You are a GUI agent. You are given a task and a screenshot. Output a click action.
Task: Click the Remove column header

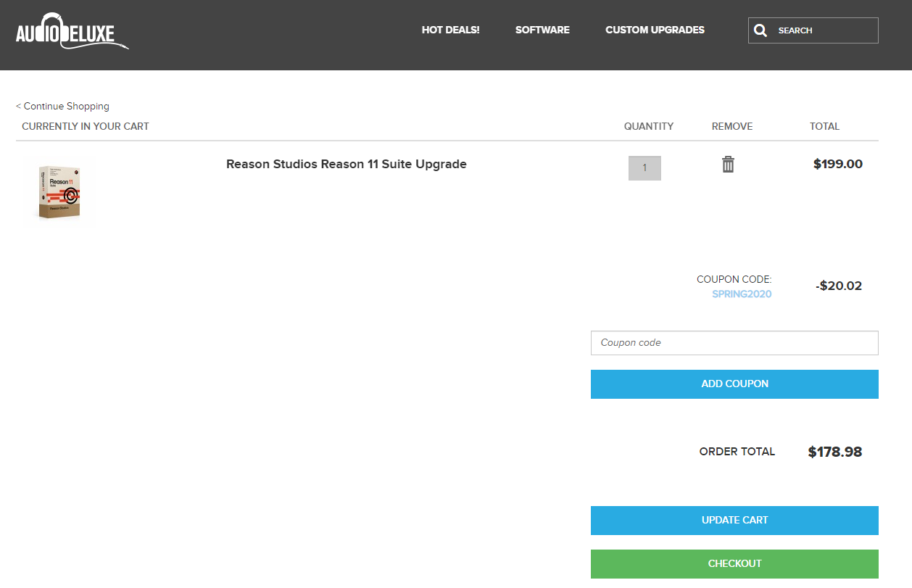pos(732,126)
